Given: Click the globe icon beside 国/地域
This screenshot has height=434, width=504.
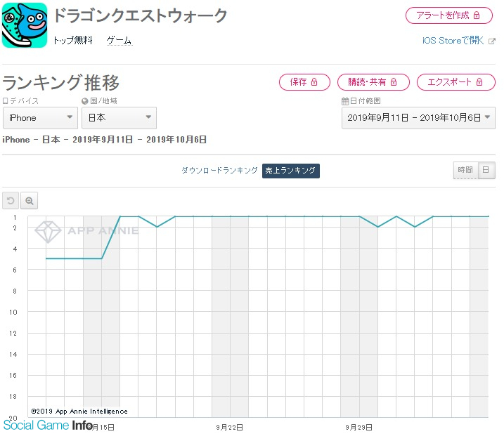Looking at the screenshot, I should pyautogui.click(x=84, y=101).
